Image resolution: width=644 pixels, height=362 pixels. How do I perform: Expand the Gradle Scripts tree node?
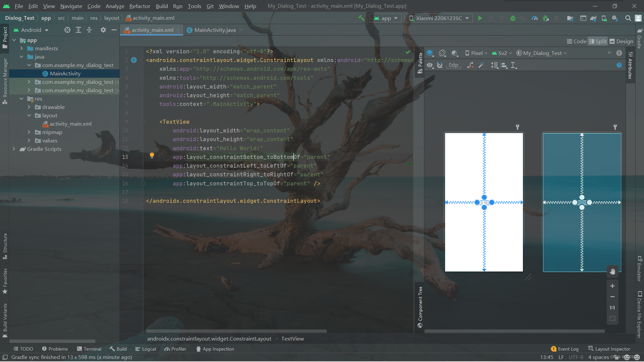[x=14, y=149]
